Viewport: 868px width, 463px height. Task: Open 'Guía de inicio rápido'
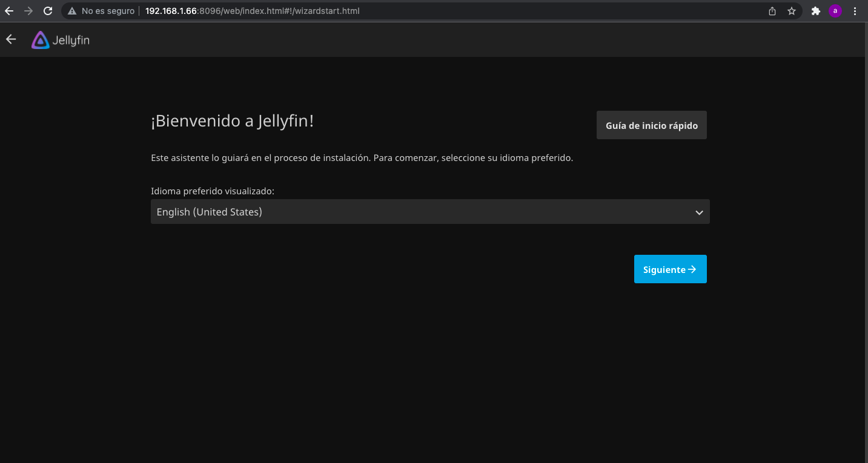pos(651,125)
